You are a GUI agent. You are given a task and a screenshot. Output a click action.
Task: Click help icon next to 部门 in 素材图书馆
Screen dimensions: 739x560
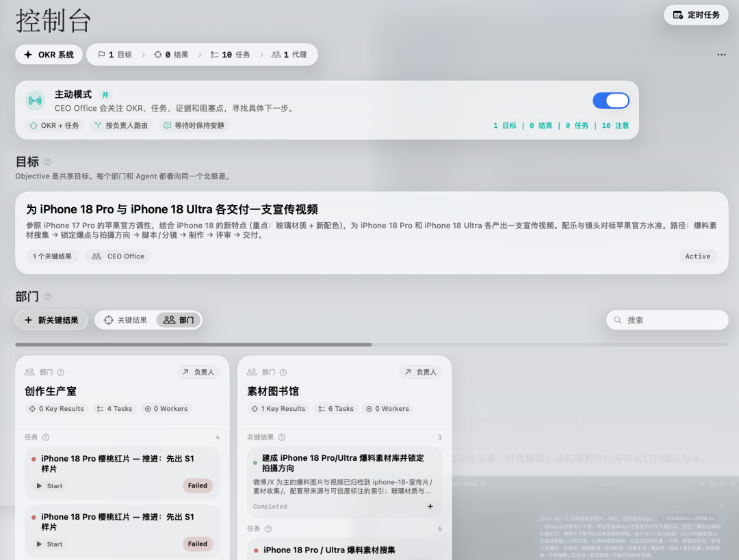(283, 373)
